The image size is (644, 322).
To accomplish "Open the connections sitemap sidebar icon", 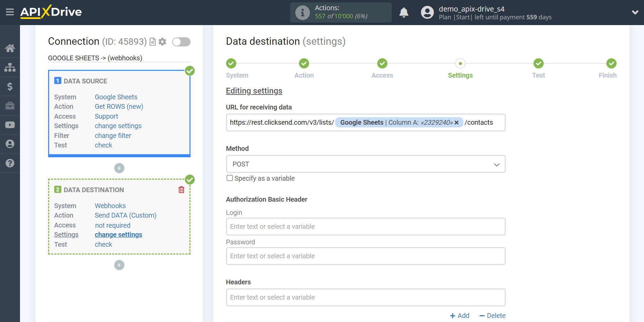I will click(10, 67).
